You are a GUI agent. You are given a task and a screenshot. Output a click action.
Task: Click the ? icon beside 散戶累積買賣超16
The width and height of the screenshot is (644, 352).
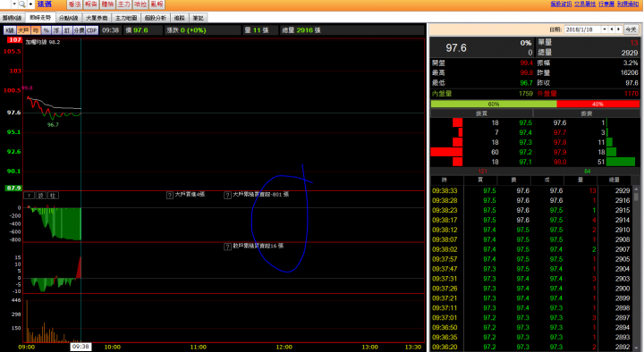tap(227, 247)
